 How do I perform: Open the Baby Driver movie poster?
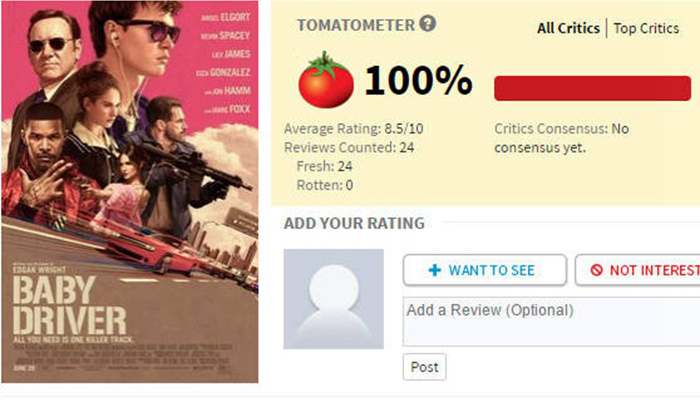tap(129, 191)
